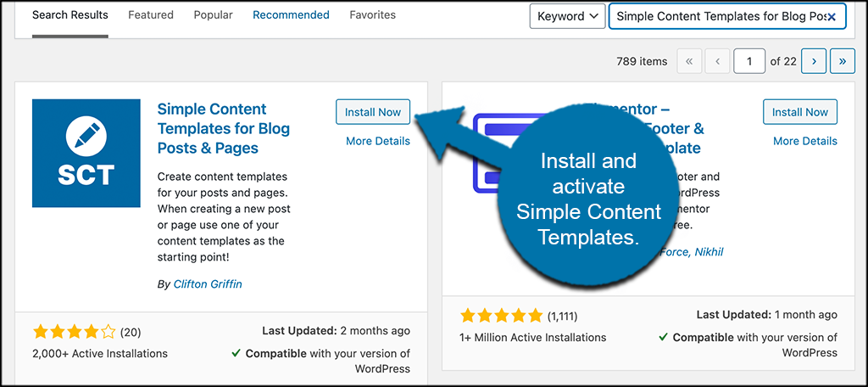Open Simple Content Templates for Blog Posts title
868x387 pixels.
(224, 128)
